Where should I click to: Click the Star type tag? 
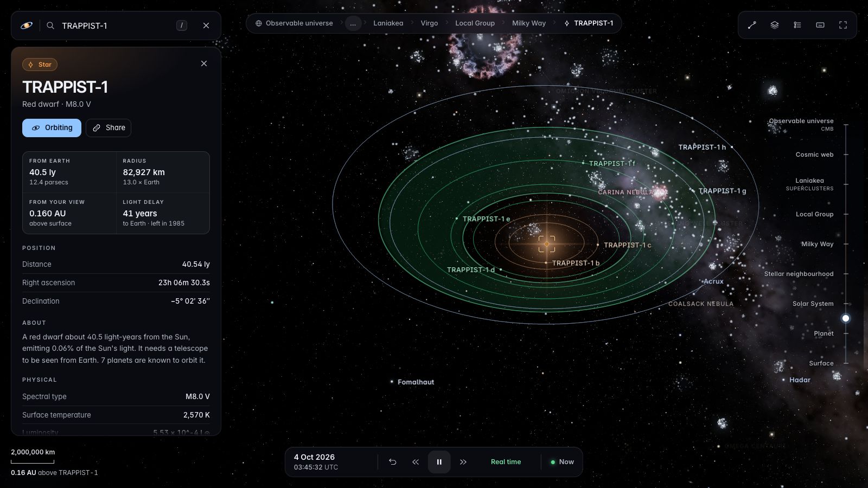[40, 65]
